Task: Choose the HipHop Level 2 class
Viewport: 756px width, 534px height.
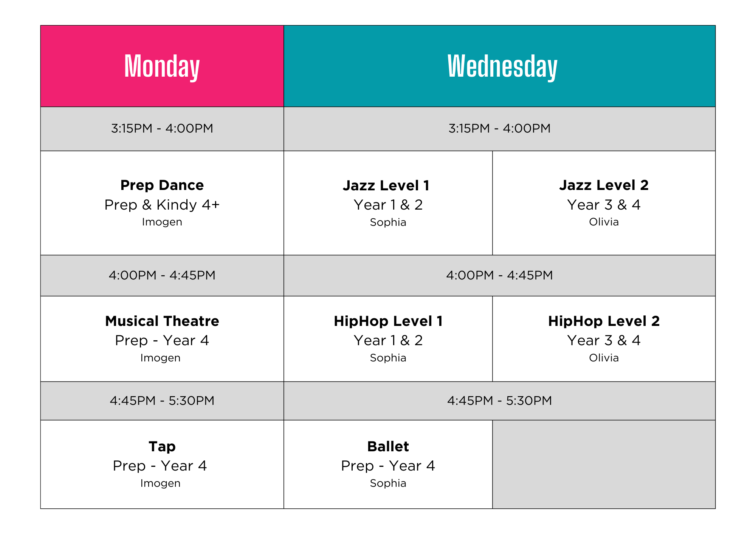Action: [604, 321]
